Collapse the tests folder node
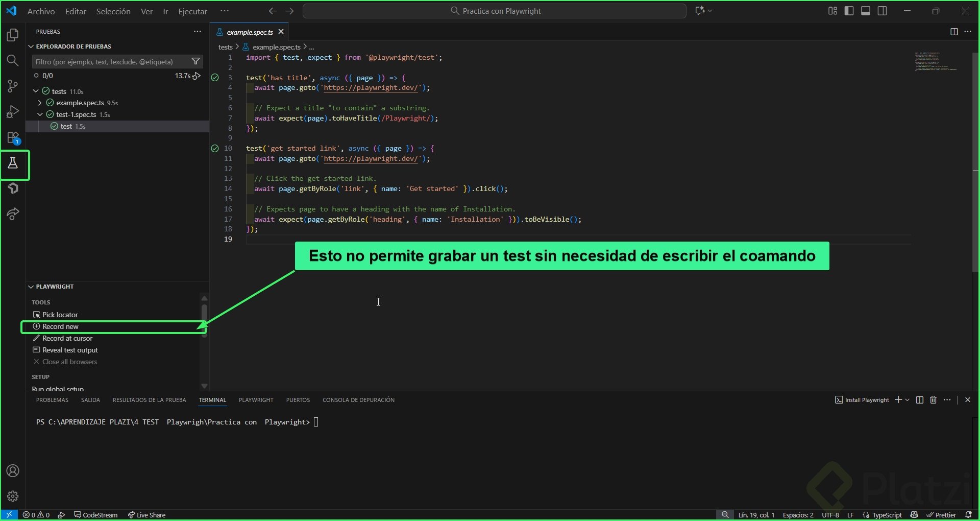 (x=36, y=91)
